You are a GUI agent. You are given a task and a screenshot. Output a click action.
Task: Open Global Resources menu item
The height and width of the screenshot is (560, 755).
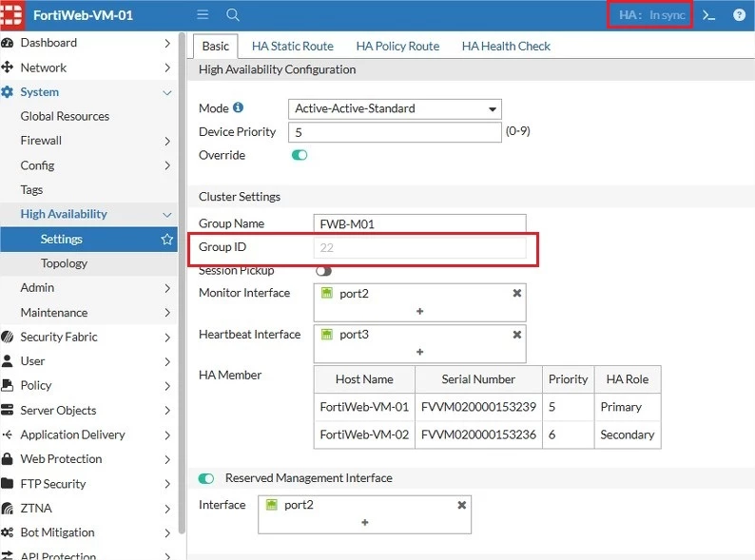65,116
